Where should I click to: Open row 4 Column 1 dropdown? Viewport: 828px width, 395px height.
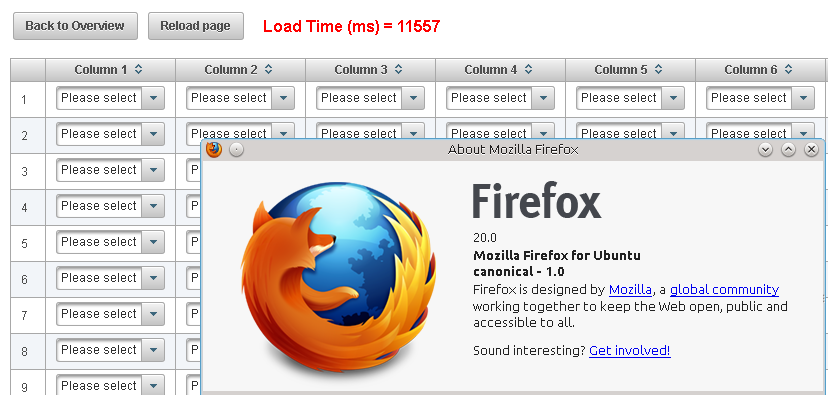click(x=110, y=206)
